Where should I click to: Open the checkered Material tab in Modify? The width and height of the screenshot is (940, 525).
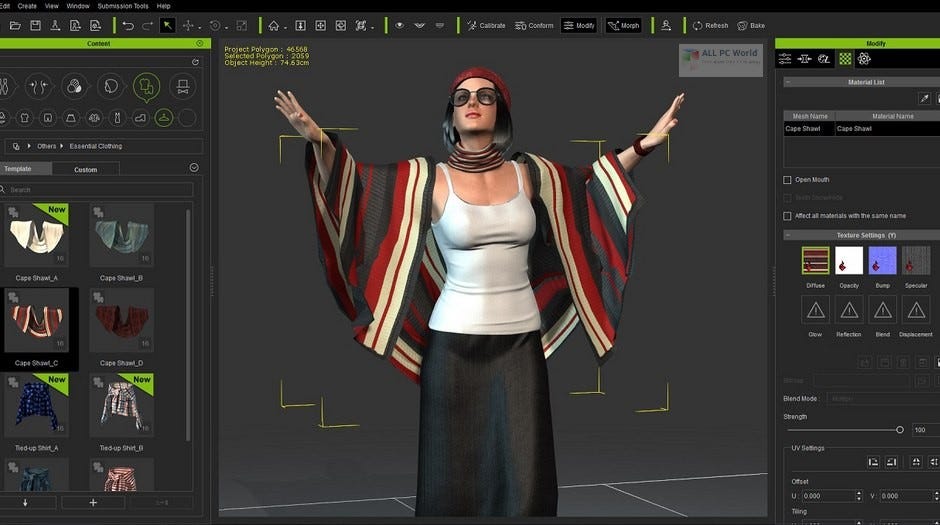[845, 59]
